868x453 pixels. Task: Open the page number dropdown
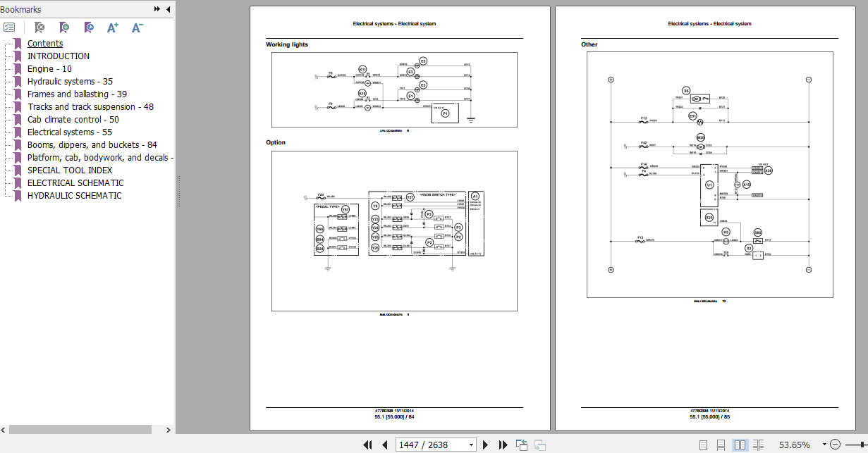pos(471,445)
